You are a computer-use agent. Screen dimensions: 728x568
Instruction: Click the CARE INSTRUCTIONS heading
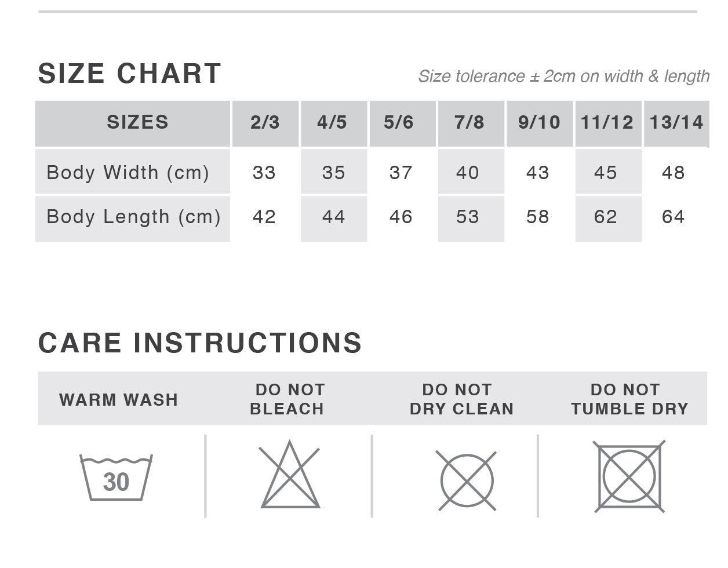click(x=200, y=343)
